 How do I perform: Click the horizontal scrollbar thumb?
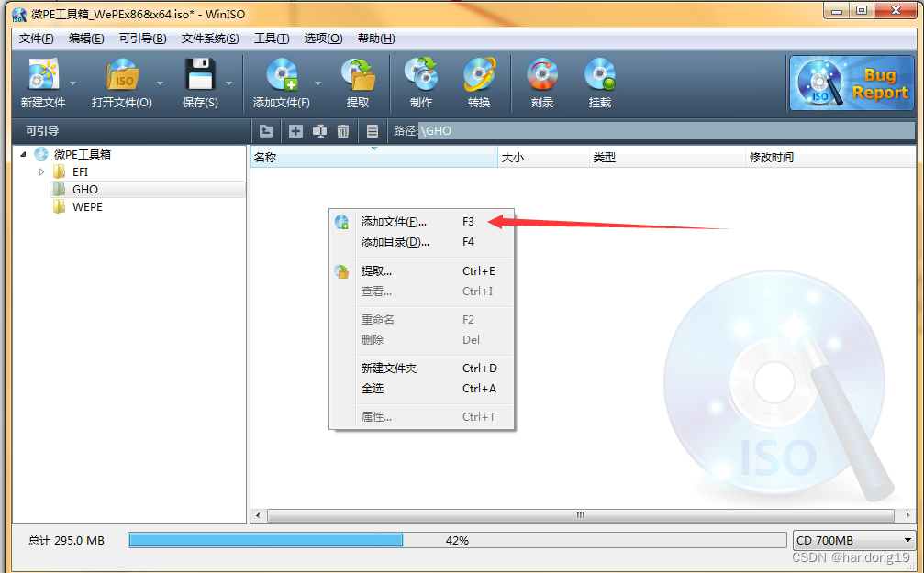point(581,515)
